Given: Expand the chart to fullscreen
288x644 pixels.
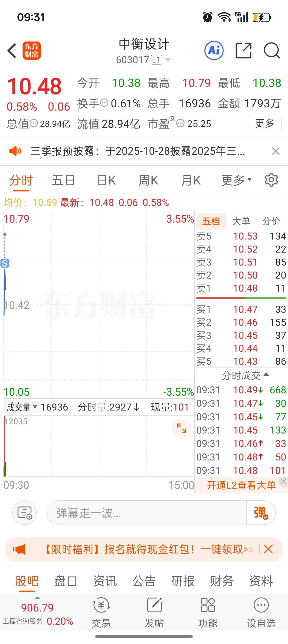Looking at the screenshot, I should point(181,428).
